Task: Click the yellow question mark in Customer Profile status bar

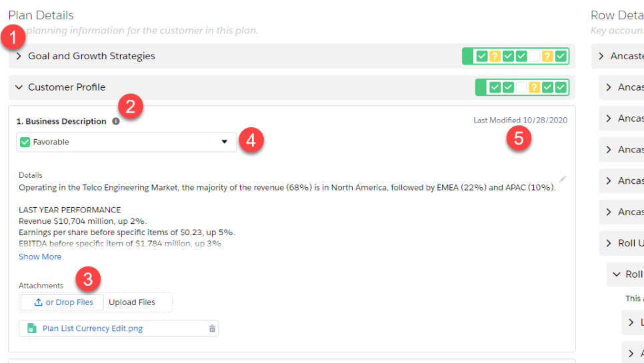Action: click(535, 87)
